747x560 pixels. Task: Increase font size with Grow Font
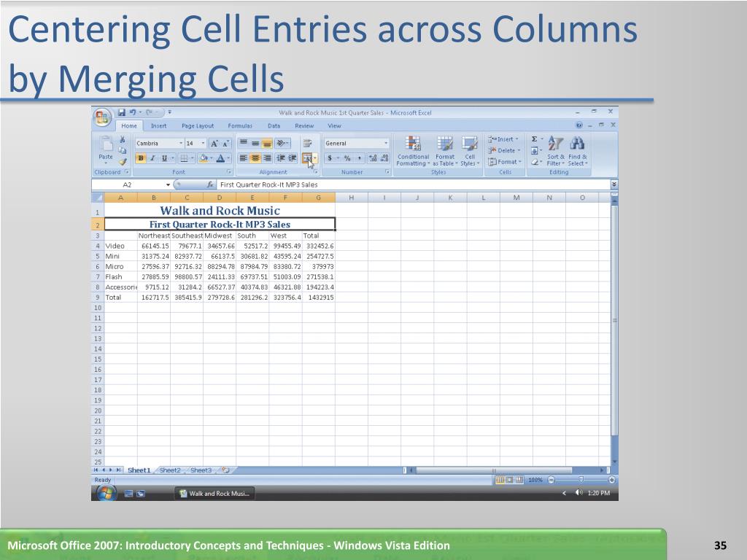click(214, 144)
